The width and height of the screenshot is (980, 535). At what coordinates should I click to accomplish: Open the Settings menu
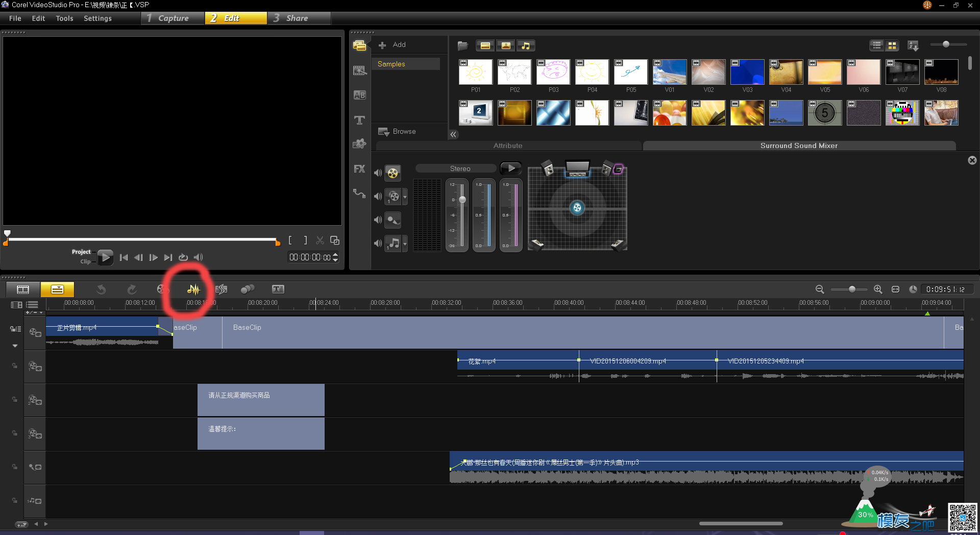click(x=97, y=18)
